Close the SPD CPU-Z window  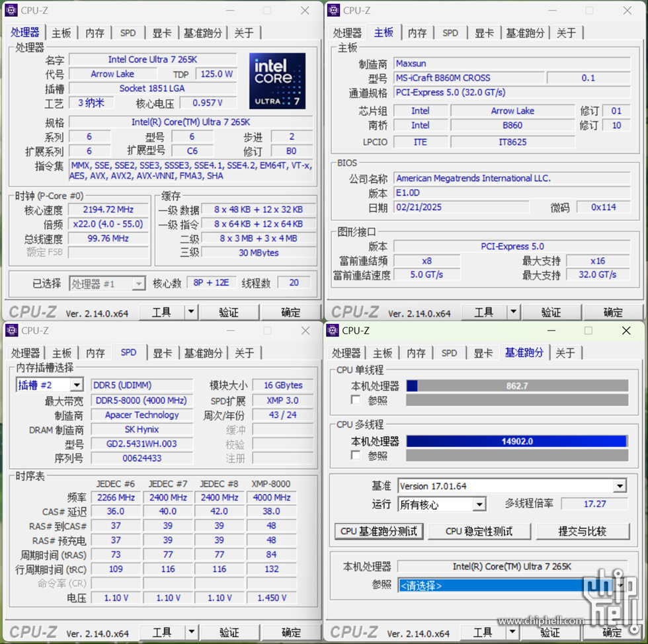point(305,331)
